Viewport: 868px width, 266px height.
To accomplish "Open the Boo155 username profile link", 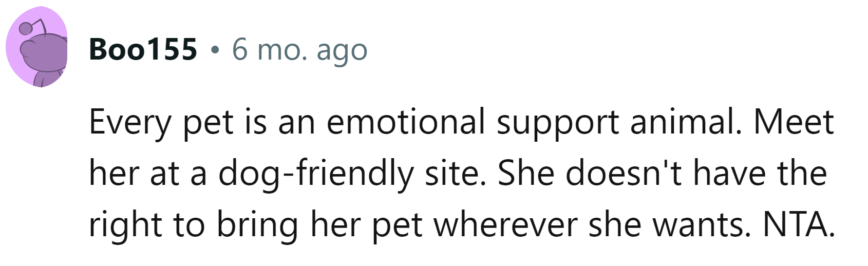I will 143,50.
